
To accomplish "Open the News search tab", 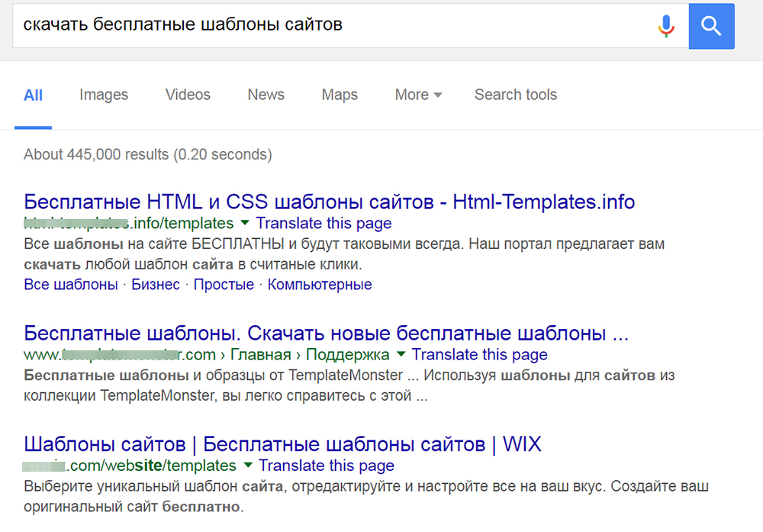I will pyautogui.click(x=266, y=95).
